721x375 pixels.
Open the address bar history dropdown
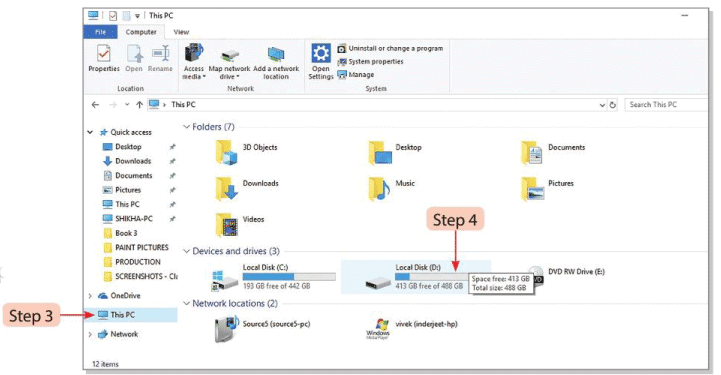[x=602, y=105]
